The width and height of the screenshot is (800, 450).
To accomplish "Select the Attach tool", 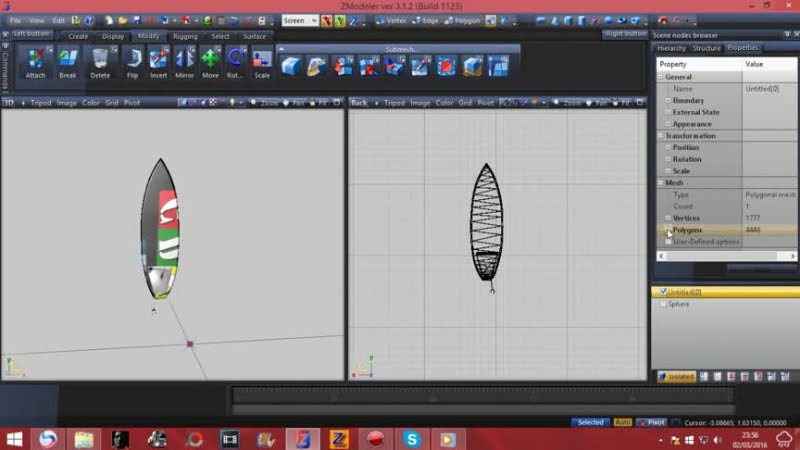I will pos(36,63).
